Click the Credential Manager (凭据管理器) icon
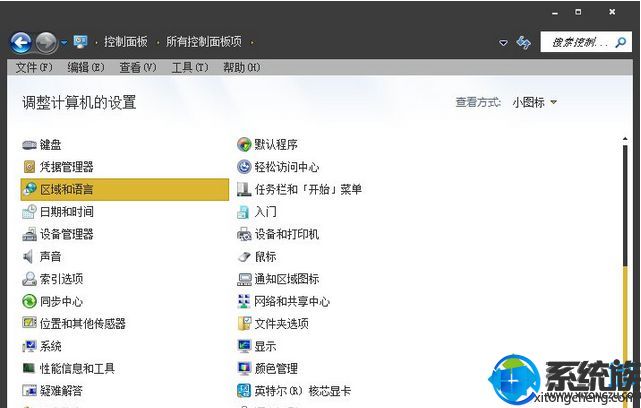641x408 pixels. point(29,167)
